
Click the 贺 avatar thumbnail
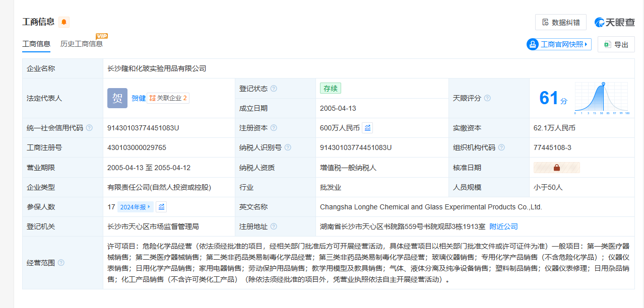117,98
